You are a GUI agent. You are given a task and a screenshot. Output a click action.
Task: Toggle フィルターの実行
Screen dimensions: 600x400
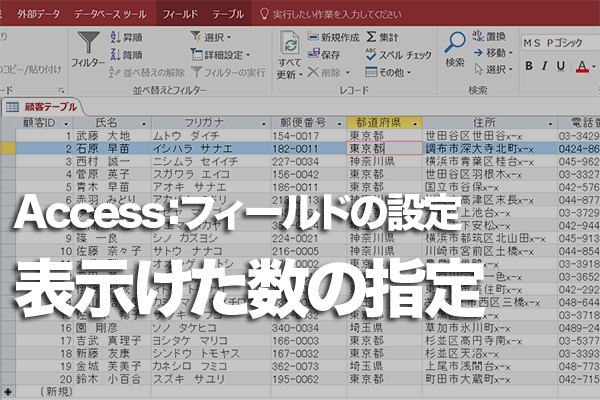point(228,72)
